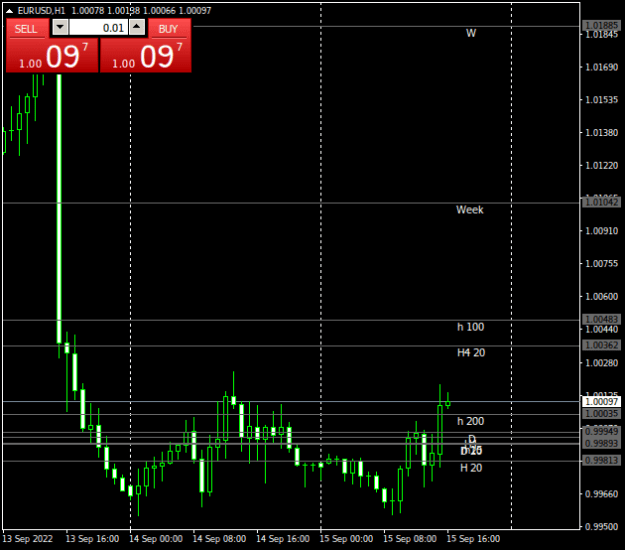This screenshot has height=550, width=625.
Task: Click the 1.01042 price tag
Action: tap(601, 202)
